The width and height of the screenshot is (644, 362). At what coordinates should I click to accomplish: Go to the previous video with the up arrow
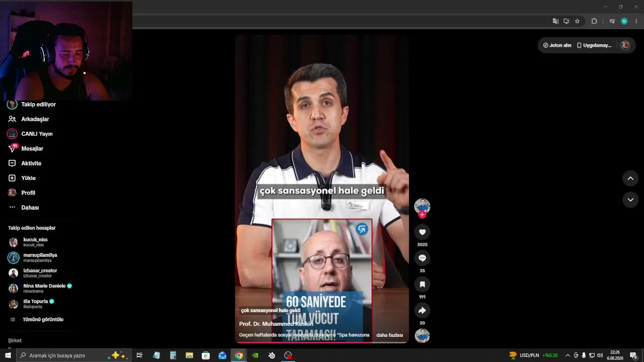[x=630, y=178]
